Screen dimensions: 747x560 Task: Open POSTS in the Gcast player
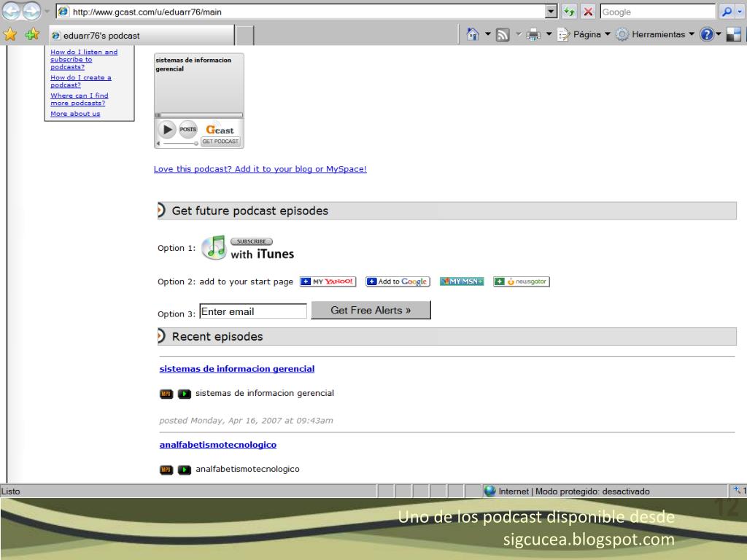[x=187, y=129]
